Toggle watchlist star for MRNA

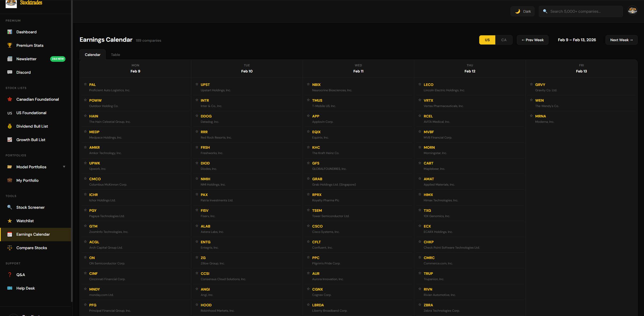point(531,116)
